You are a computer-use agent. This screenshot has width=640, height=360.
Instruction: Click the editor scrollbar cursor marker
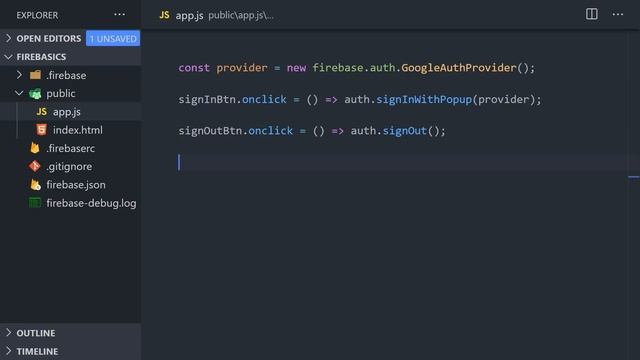point(633,177)
